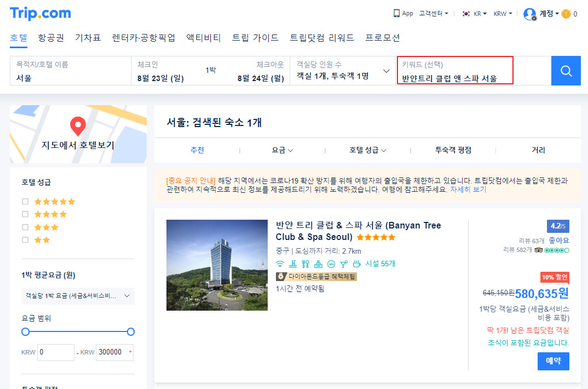Select the 트립 가이드 tab

pos(255,37)
